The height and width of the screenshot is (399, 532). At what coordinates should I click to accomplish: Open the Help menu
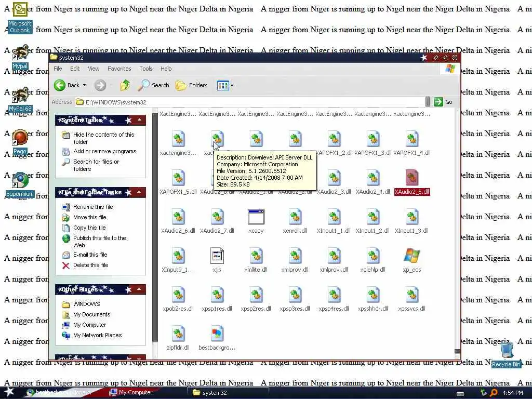click(x=166, y=69)
